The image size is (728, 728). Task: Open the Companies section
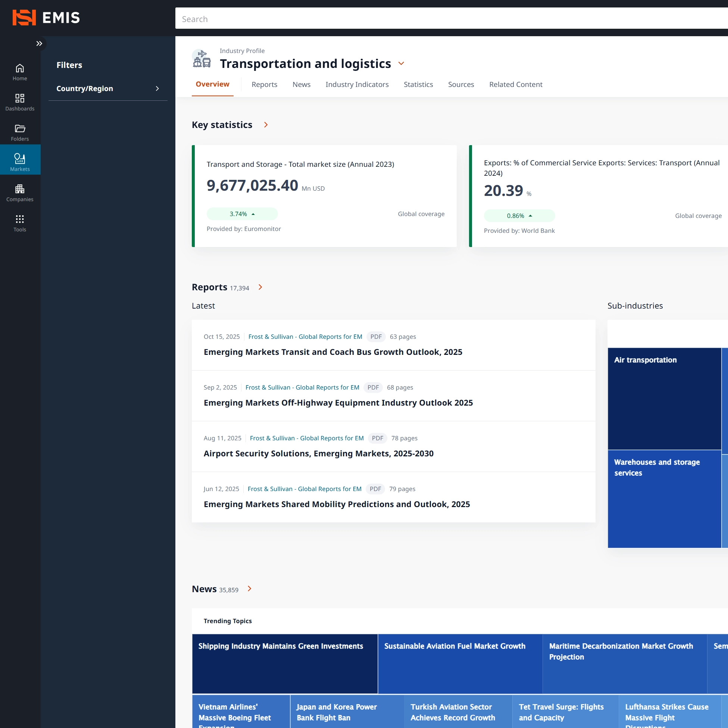point(20,193)
